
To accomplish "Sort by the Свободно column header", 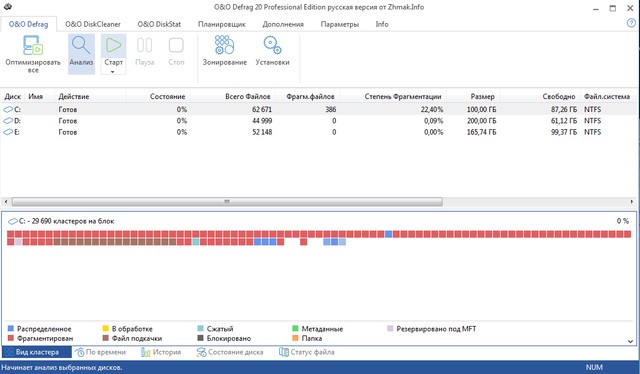I will click(x=558, y=97).
